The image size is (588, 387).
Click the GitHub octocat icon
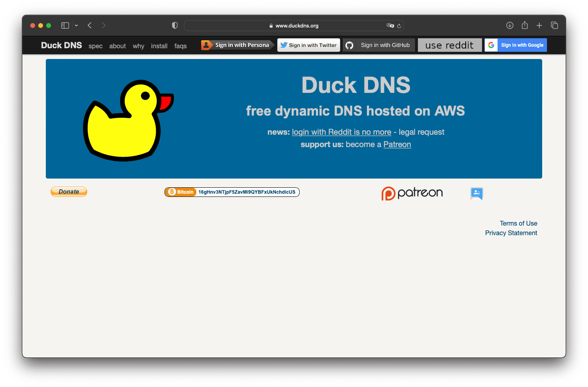tap(349, 45)
